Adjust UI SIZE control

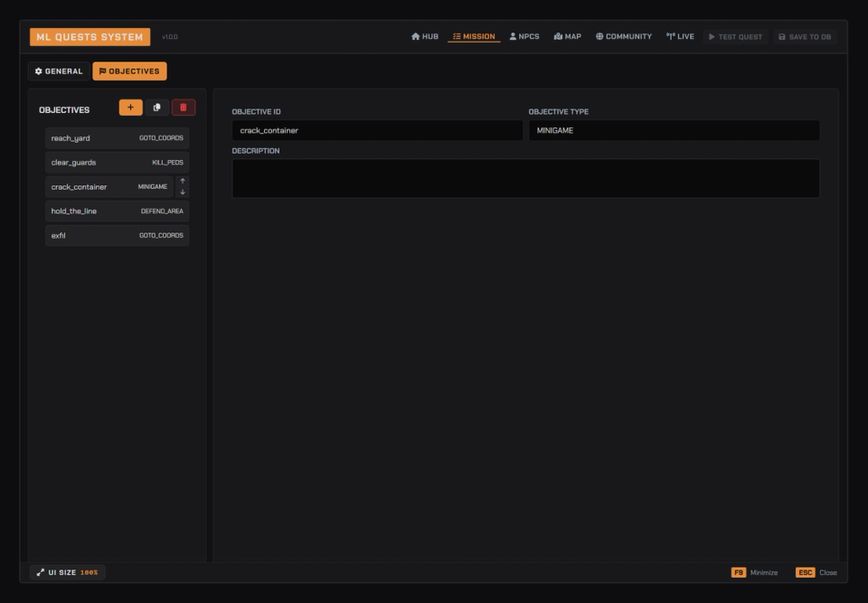click(x=68, y=572)
